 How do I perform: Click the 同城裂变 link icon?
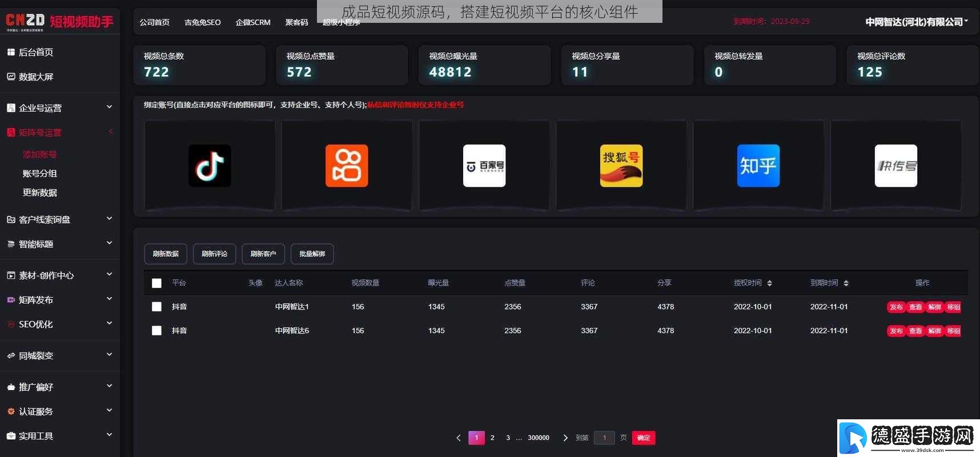(11, 355)
